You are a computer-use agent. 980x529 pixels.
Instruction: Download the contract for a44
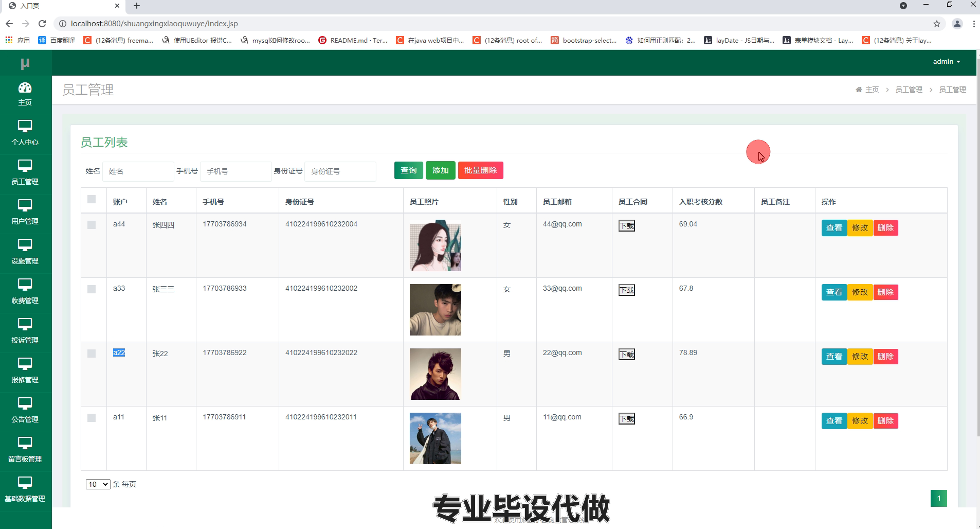click(627, 226)
